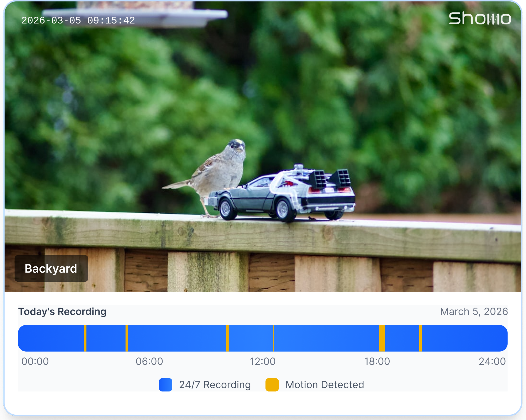This screenshot has height=420, width=526.
Task: Click the March 5, 2026 date
Action: tap(474, 312)
